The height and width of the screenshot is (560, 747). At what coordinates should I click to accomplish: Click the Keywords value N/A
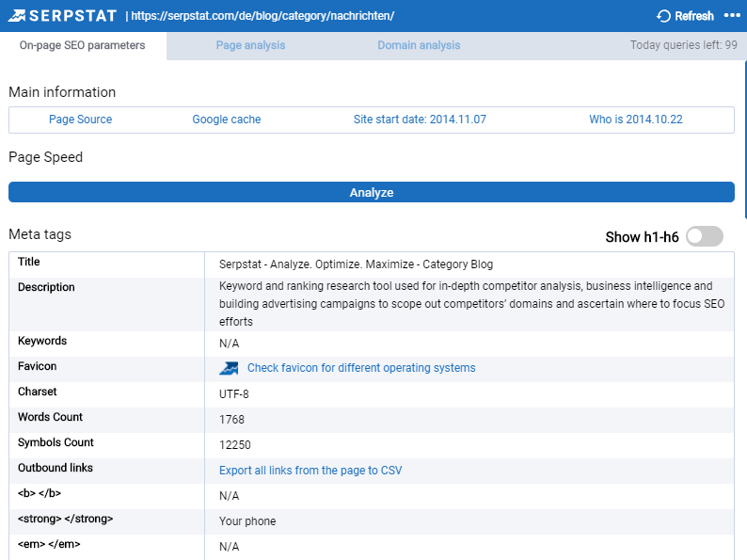[x=230, y=344]
